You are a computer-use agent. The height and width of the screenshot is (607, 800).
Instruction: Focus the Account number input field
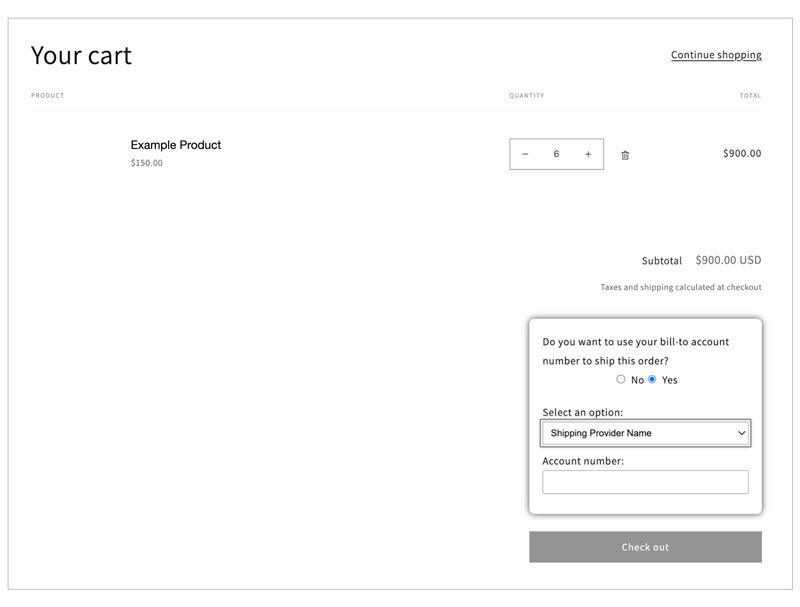coord(645,482)
